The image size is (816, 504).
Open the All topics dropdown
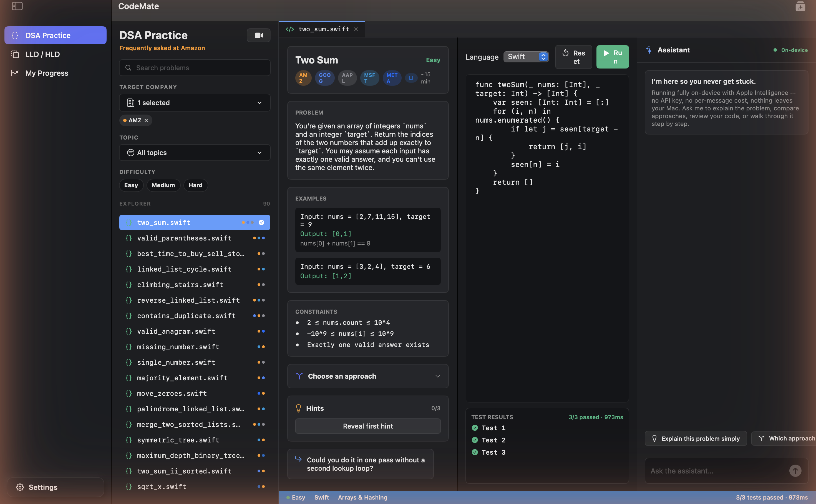[195, 153]
